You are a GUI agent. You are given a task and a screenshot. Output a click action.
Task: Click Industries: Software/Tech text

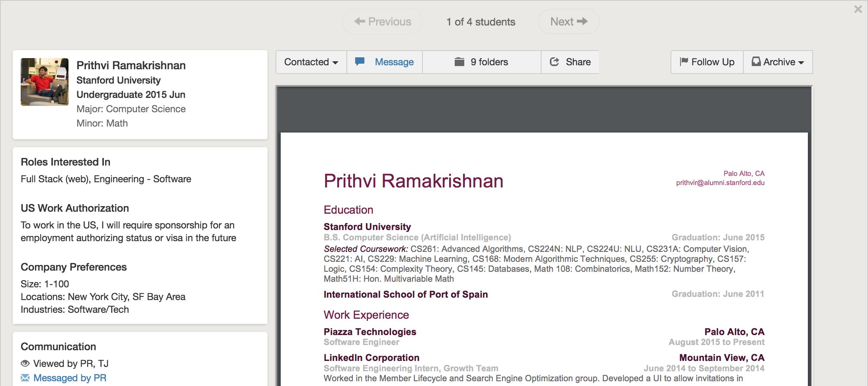click(75, 310)
